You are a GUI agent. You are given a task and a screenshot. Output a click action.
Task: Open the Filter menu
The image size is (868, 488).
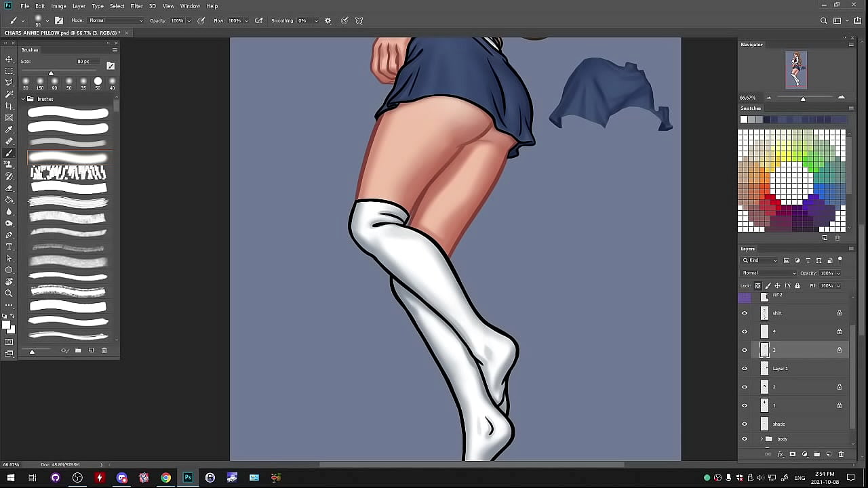point(136,6)
